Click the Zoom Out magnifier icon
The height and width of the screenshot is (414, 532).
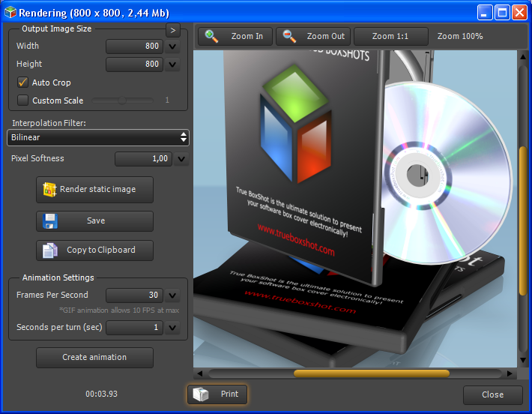click(290, 36)
